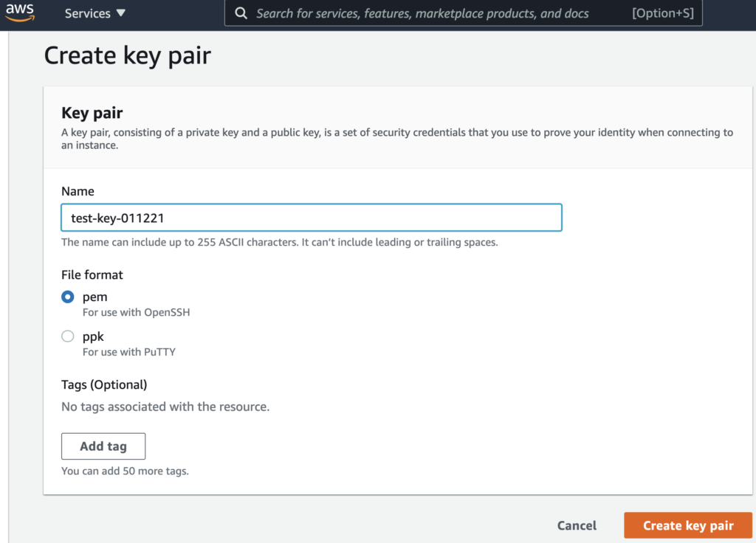Click the search magnifier icon
Viewport: 756px width, 543px height.
coord(241,13)
